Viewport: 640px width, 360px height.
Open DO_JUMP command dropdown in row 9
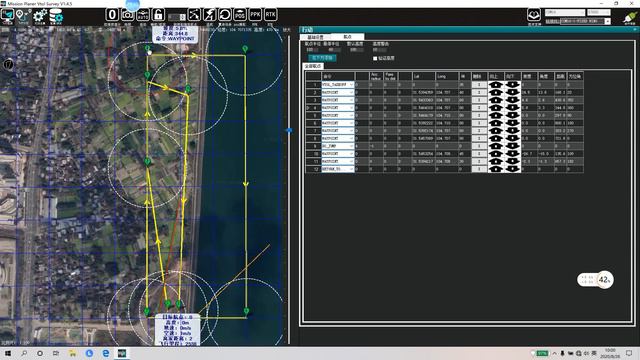click(x=351, y=146)
